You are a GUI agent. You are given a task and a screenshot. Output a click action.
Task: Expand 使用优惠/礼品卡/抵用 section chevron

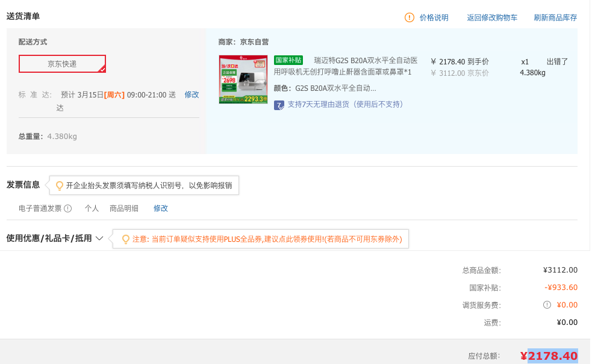point(99,238)
